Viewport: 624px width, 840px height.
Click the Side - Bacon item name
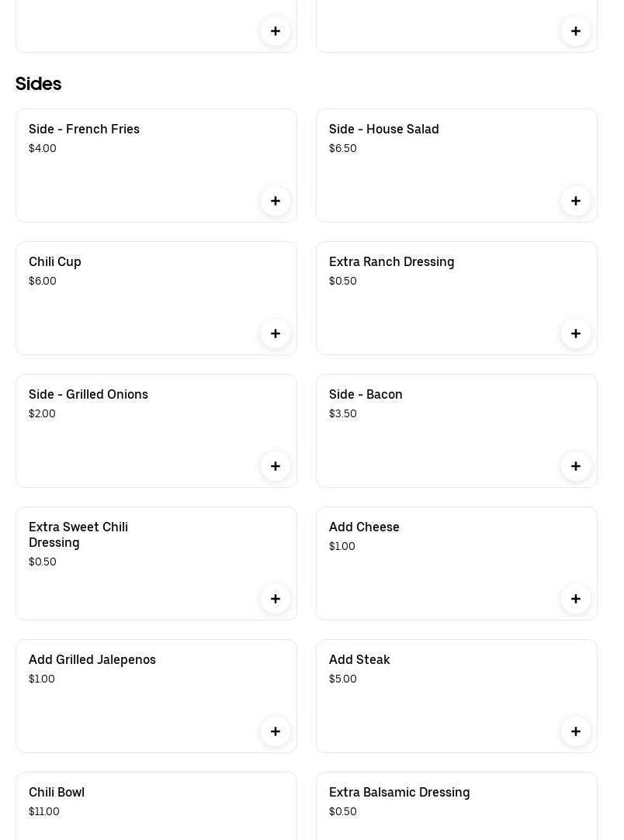[x=366, y=395]
